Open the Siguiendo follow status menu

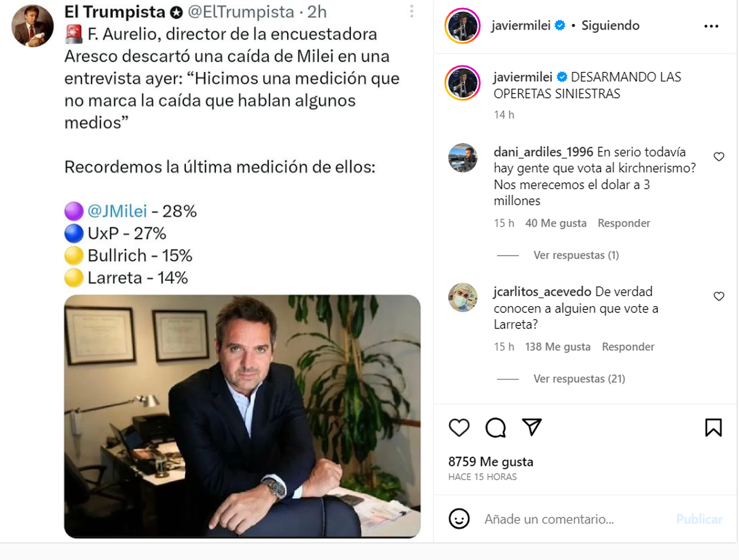[x=611, y=25]
